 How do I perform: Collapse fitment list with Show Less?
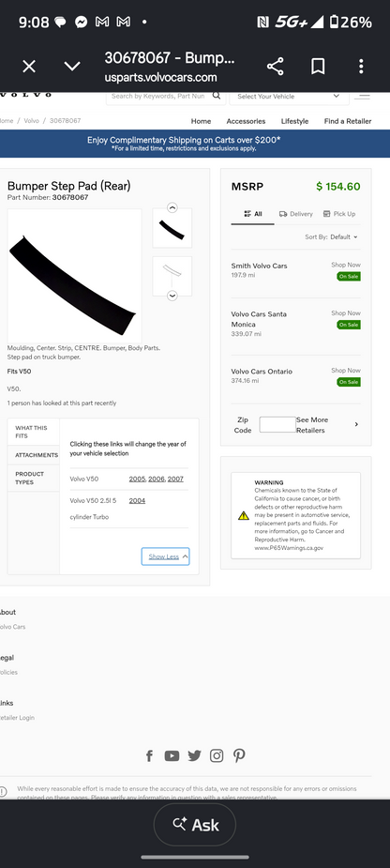click(165, 556)
